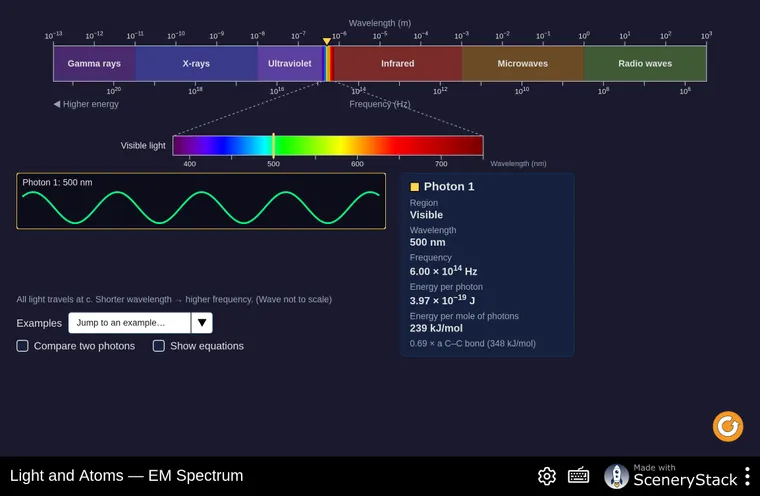Click the X-rays band on the spectrum
The image size is (760, 496).
click(196, 64)
